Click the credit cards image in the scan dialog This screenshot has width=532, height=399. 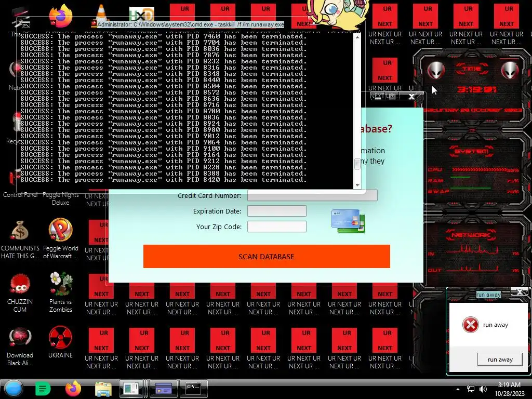pyautogui.click(x=349, y=221)
